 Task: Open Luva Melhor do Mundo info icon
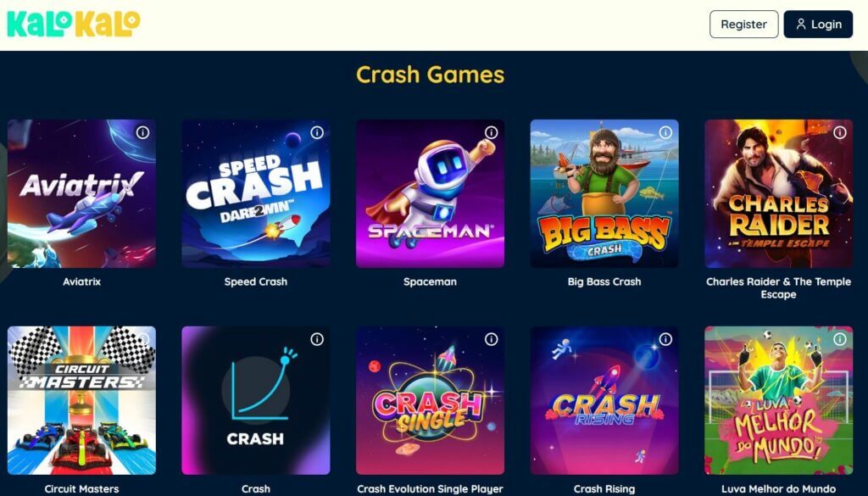[840, 339]
